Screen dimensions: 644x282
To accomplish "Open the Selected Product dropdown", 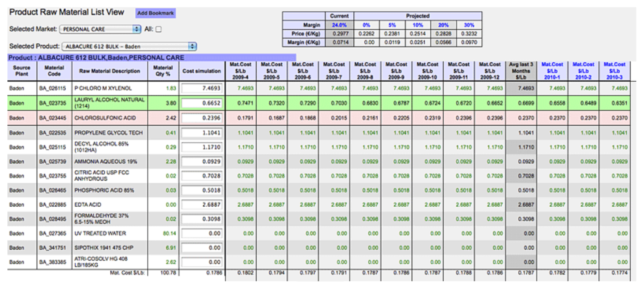I will [x=129, y=46].
